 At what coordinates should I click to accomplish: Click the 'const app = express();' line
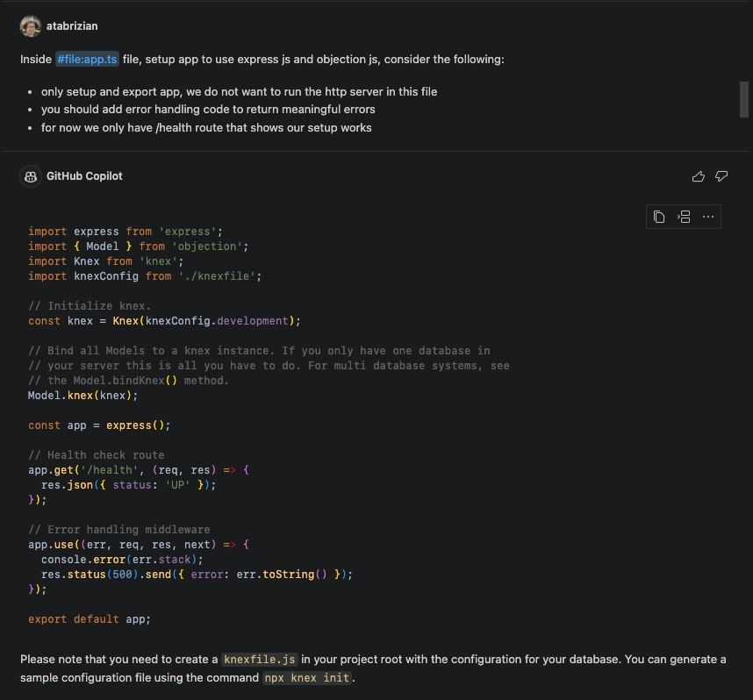click(99, 425)
